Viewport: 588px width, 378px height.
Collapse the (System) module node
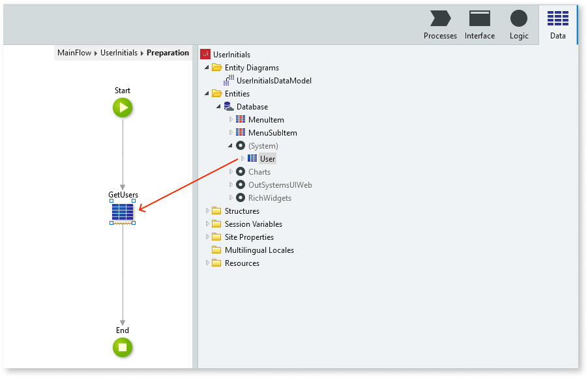230,145
